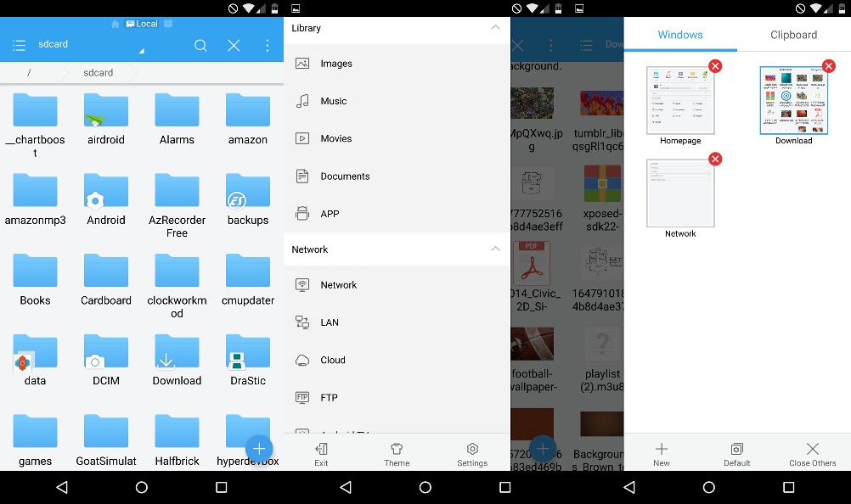Select Movies in the Library list
This screenshot has height=504, width=851.
(x=397, y=139)
